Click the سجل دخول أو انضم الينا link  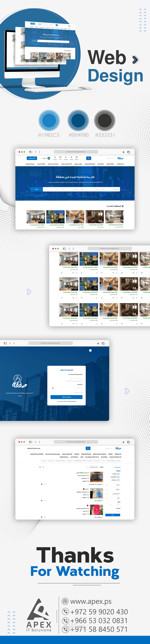[x=34, y=448]
